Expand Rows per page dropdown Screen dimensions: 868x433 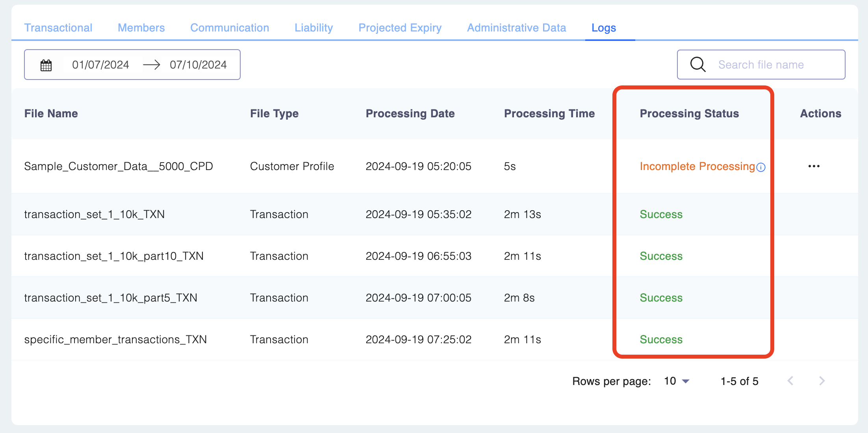pyautogui.click(x=677, y=381)
